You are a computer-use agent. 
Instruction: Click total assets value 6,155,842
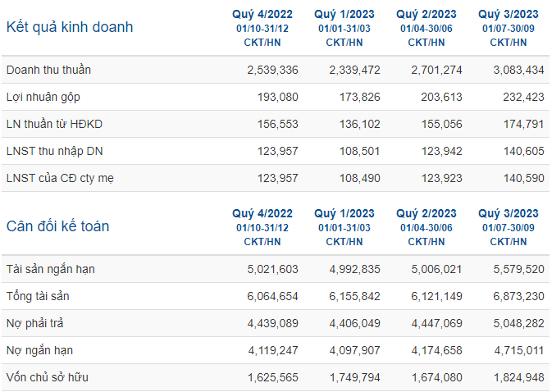354,297
